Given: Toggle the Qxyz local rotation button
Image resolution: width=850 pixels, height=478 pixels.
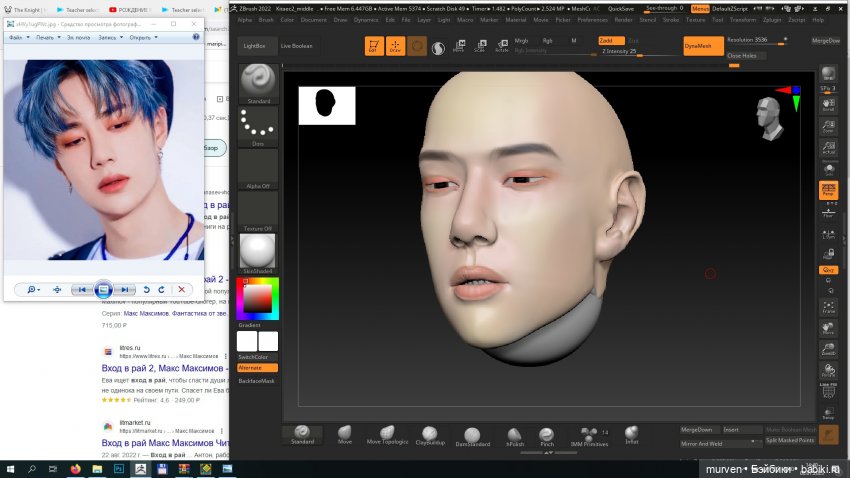Looking at the screenshot, I should tap(828, 270).
